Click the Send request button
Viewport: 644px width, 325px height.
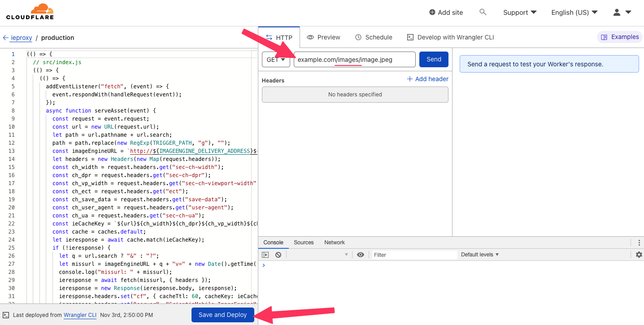pyautogui.click(x=434, y=59)
